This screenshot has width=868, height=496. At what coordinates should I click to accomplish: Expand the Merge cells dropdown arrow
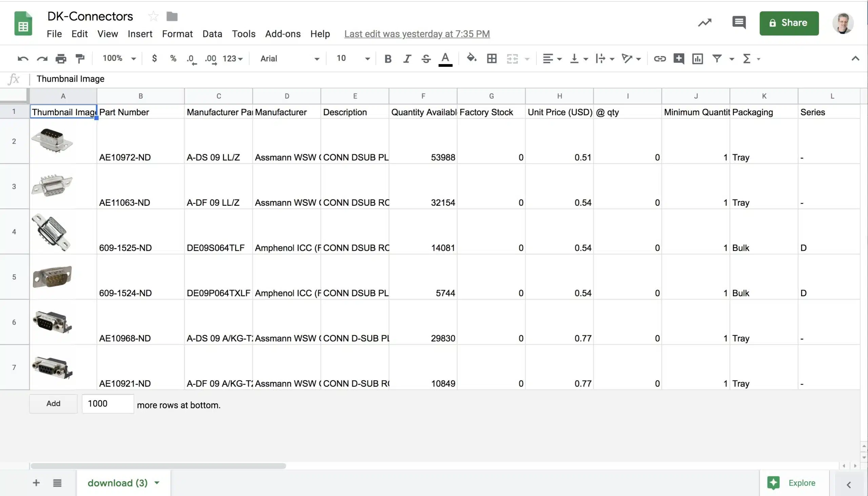[x=527, y=59]
